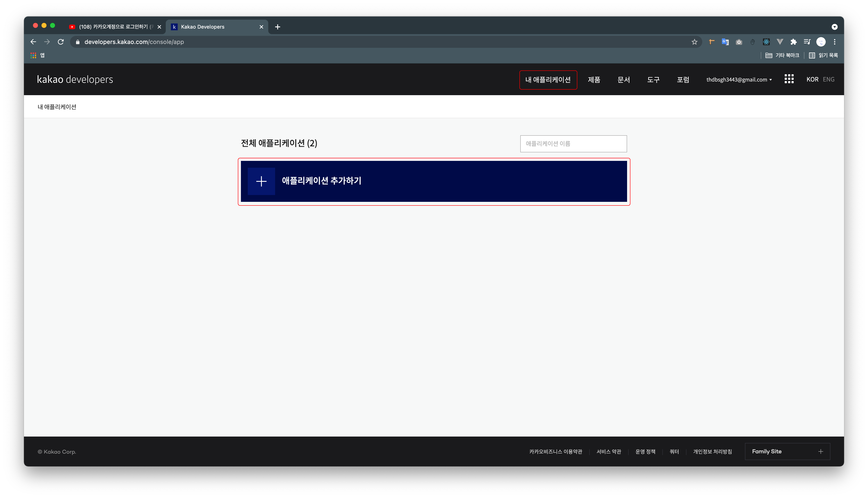Click the Google Translate extension icon

[725, 42]
